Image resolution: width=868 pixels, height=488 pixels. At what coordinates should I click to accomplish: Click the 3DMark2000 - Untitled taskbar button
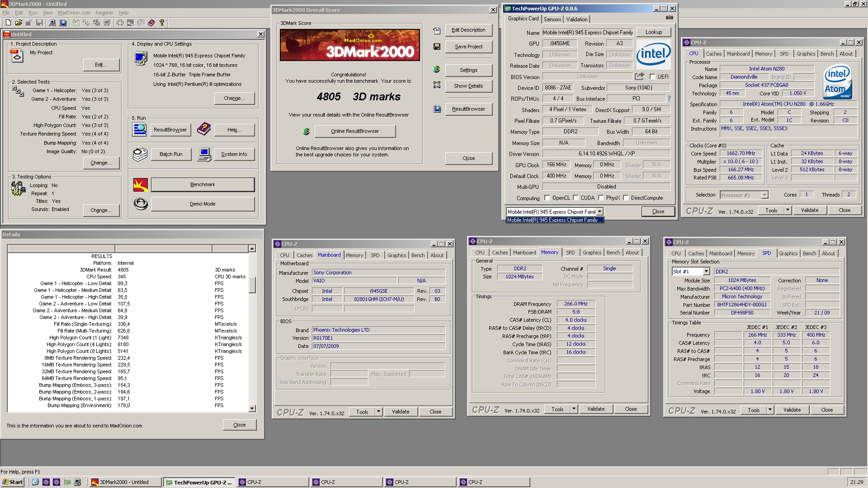coord(125,482)
